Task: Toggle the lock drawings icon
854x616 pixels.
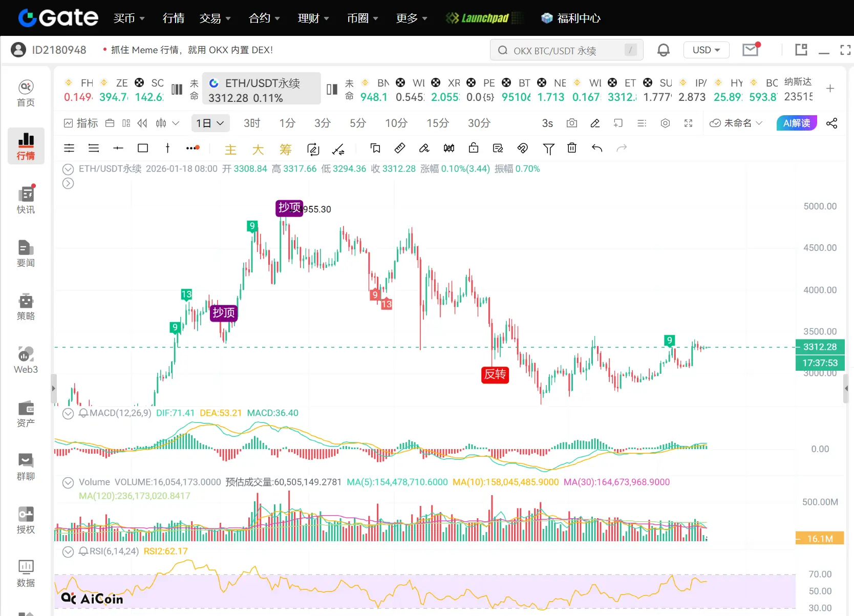Action: click(474, 148)
